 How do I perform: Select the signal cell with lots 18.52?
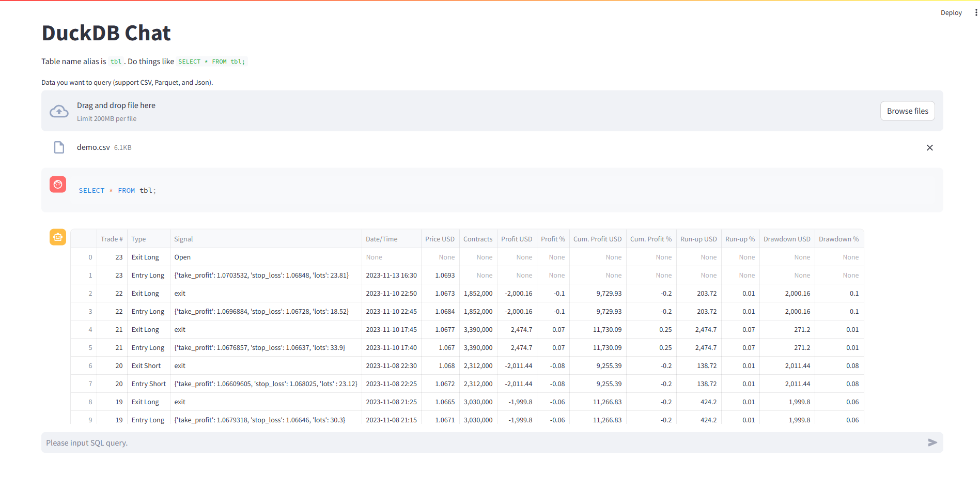click(x=266, y=311)
